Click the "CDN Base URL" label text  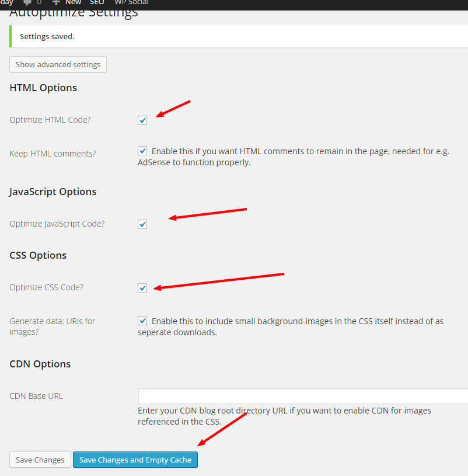coord(36,396)
